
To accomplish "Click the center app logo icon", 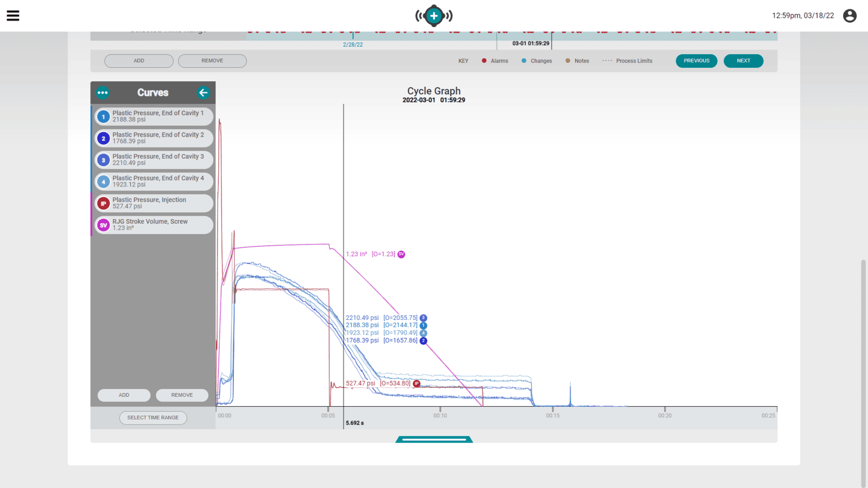I will [434, 16].
